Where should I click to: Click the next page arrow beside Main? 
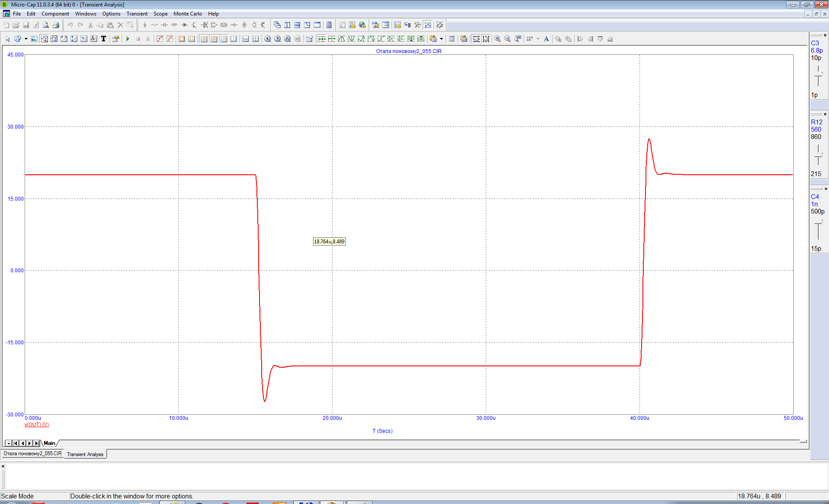click(30, 443)
